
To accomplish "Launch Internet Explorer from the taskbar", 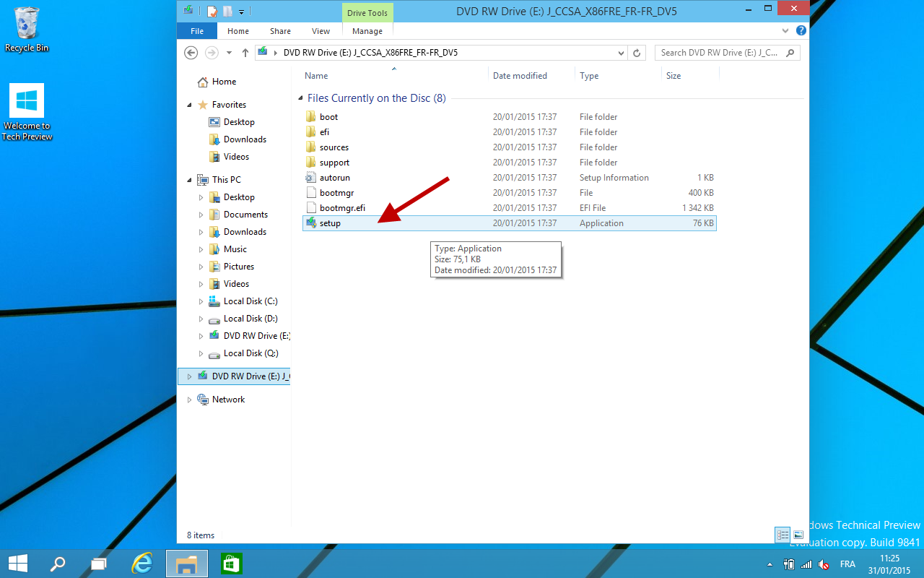I will click(x=142, y=564).
